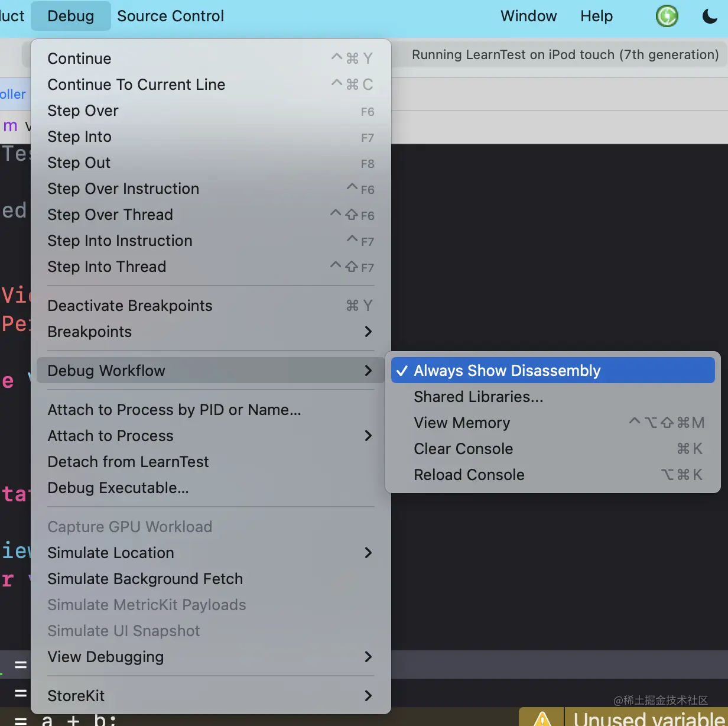Expand the Simulate Location submenu
This screenshot has width=728, height=726.
pyautogui.click(x=211, y=553)
